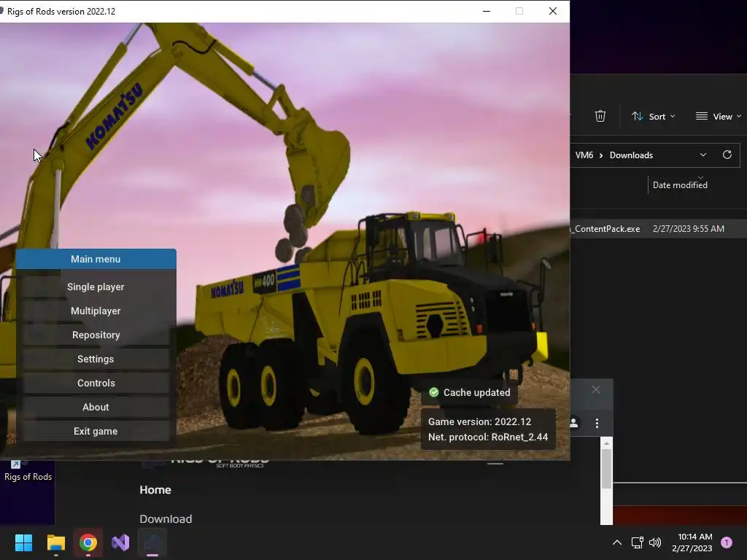This screenshot has width=747, height=560.
Task: Open the clock showing 10:14 AM
Action: (x=692, y=542)
